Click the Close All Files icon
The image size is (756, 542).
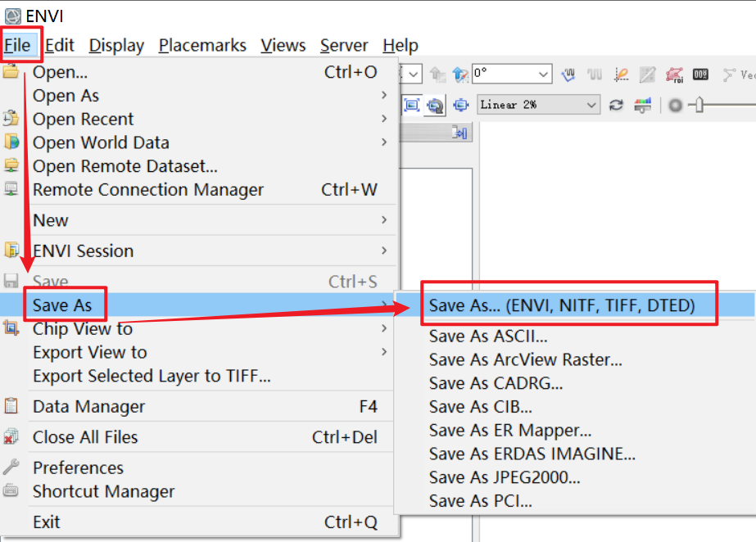click(x=11, y=436)
